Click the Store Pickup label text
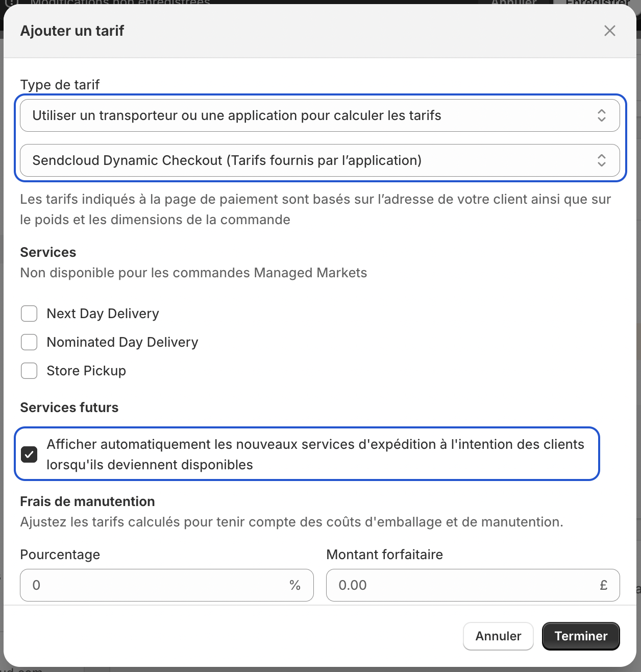Screen dimensions: 641x672 pos(86,371)
